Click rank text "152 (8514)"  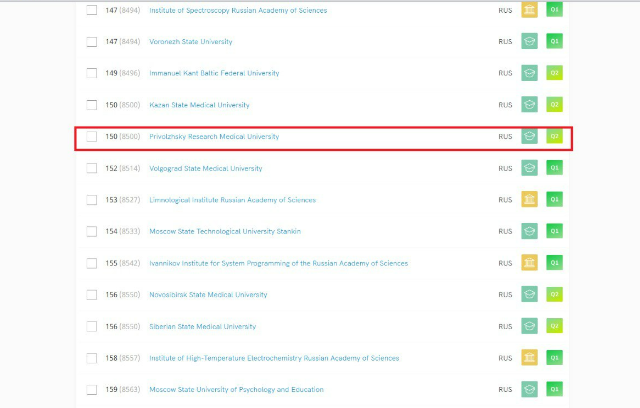point(122,168)
